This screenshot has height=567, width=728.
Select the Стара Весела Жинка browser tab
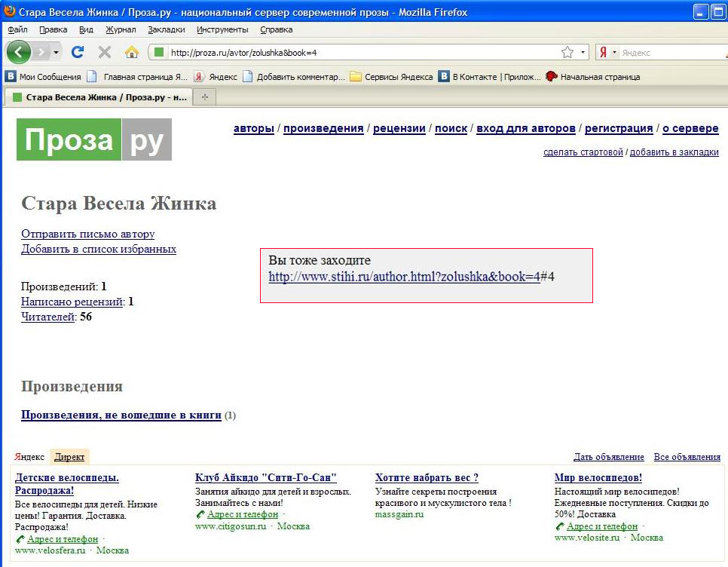tap(99, 97)
